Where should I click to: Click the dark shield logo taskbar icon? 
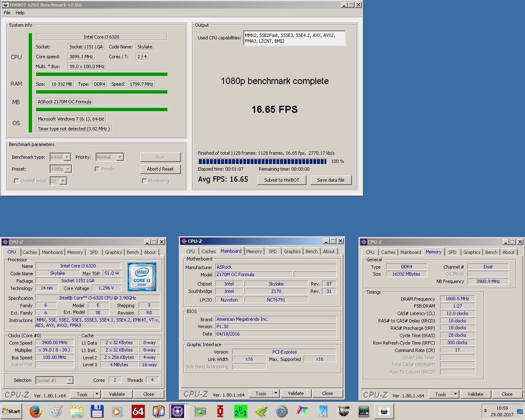(343, 411)
